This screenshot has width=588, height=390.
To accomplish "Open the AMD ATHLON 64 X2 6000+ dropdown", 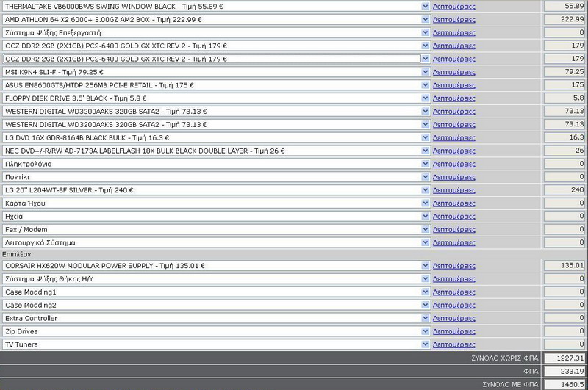I will 215,20.
